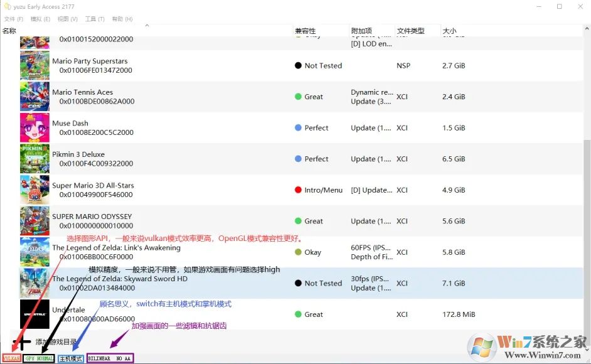Open the 帮助 (H) menu

[x=122, y=19]
